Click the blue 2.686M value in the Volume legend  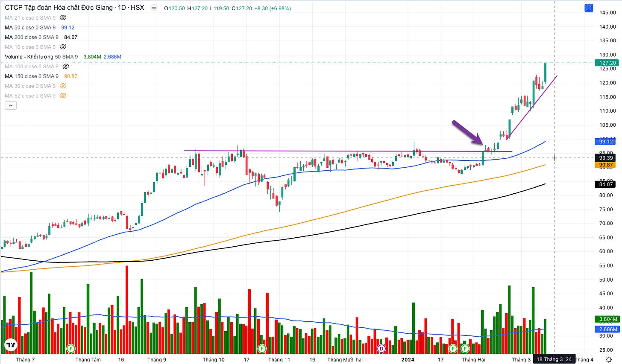click(x=112, y=57)
